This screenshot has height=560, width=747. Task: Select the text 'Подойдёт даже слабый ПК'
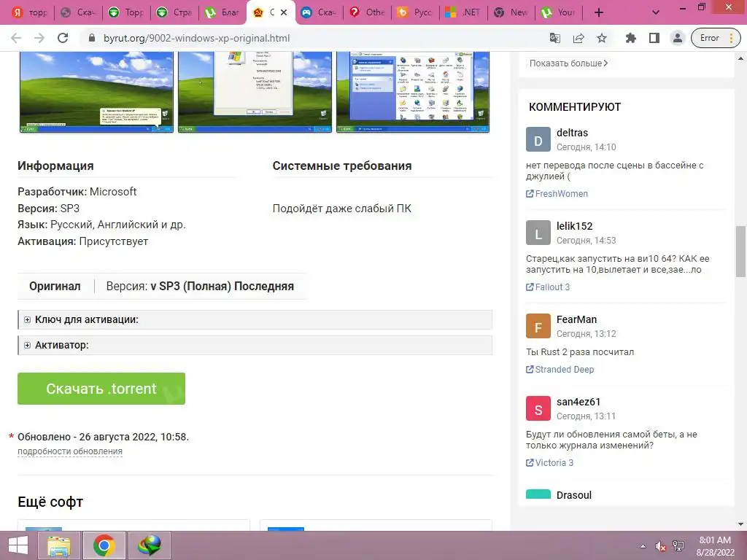[x=341, y=209]
